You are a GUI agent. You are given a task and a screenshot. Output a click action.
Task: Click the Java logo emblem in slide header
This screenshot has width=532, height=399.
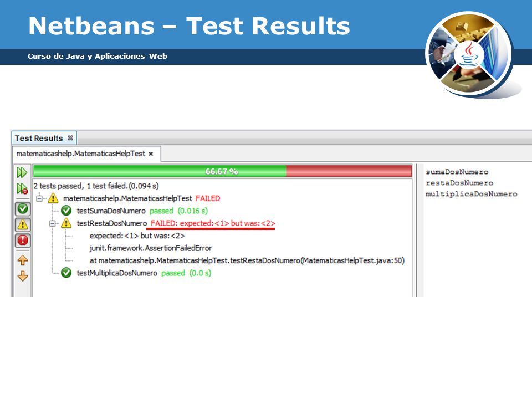point(469,54)
